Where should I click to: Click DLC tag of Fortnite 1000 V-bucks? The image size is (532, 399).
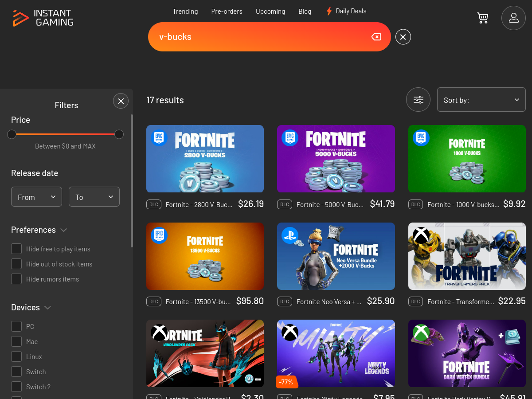pyautogui.click(x=416, y=204)
